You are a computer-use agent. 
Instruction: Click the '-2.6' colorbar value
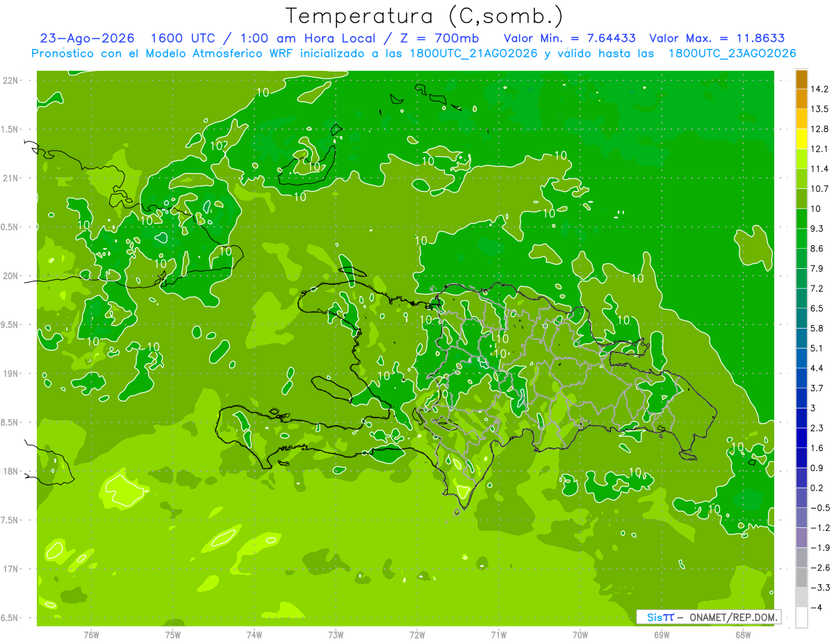pos(820,568)
